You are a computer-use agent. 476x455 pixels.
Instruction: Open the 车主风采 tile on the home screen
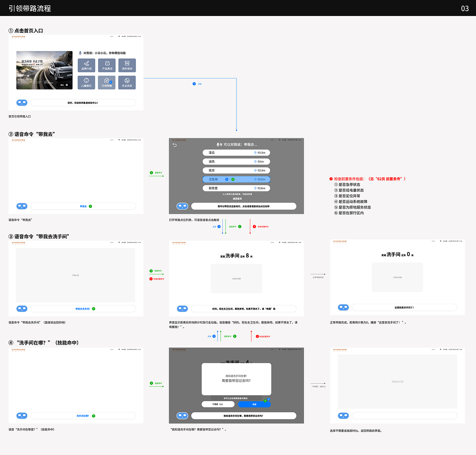tap(127, 83)
